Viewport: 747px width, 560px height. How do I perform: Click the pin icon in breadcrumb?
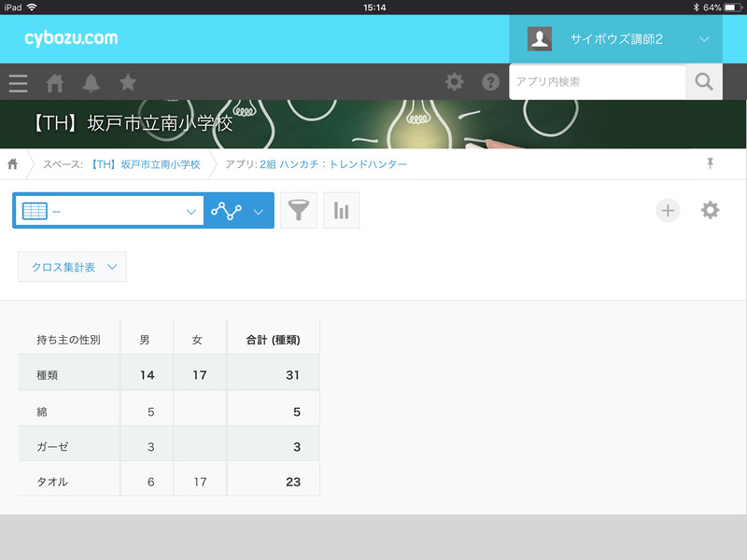710,163
